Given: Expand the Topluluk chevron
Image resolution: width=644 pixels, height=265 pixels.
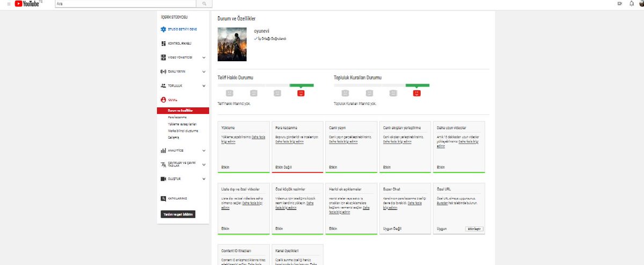Looking at the screenshot, I should tap(204, 85).
